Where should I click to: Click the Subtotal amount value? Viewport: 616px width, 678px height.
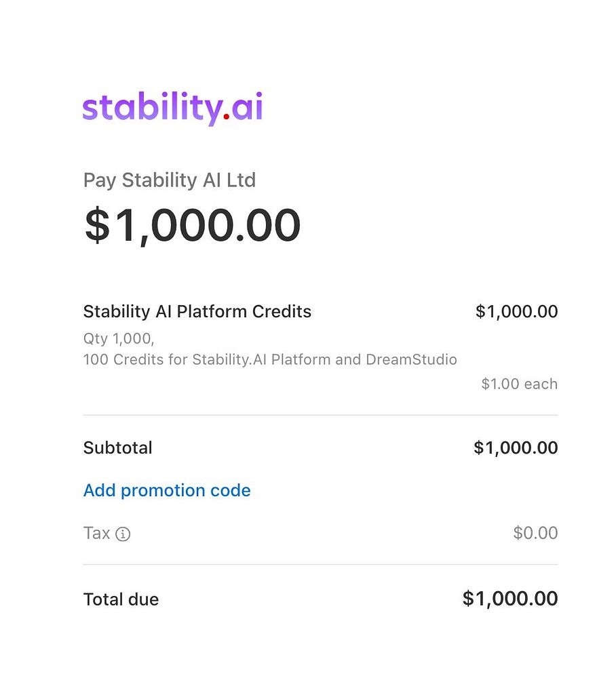coord(516,447)
